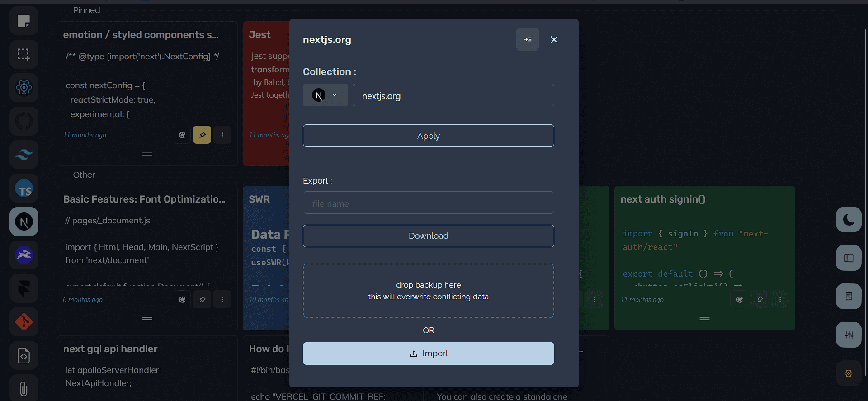Change color of Basic Features: Font Optimization note
Image resolution: width=868 pixels, height=401 pixels.
[182, 299]
